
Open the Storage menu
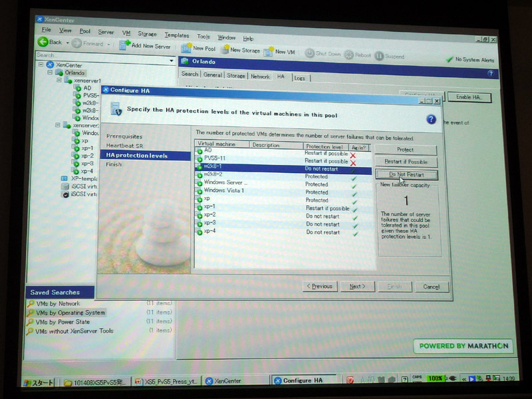[147, 34]
